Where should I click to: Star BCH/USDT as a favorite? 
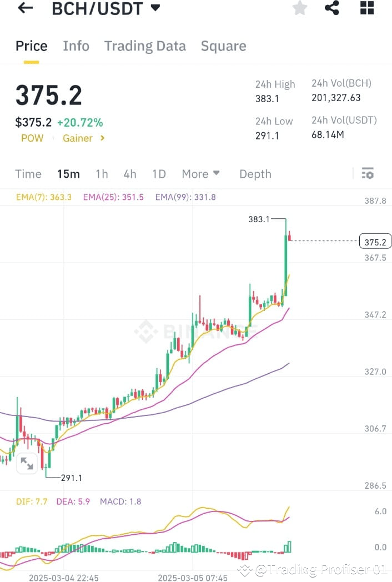pyautogui.click(x=299, y=8)
